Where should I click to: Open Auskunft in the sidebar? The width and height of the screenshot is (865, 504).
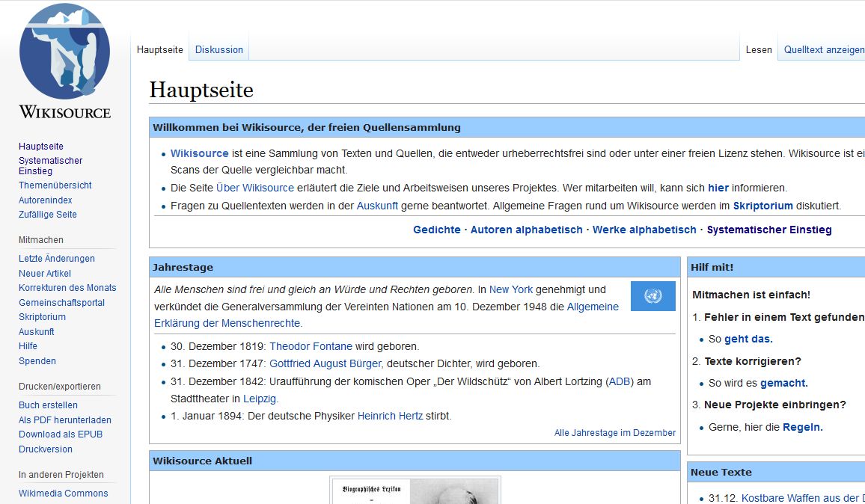37,332
